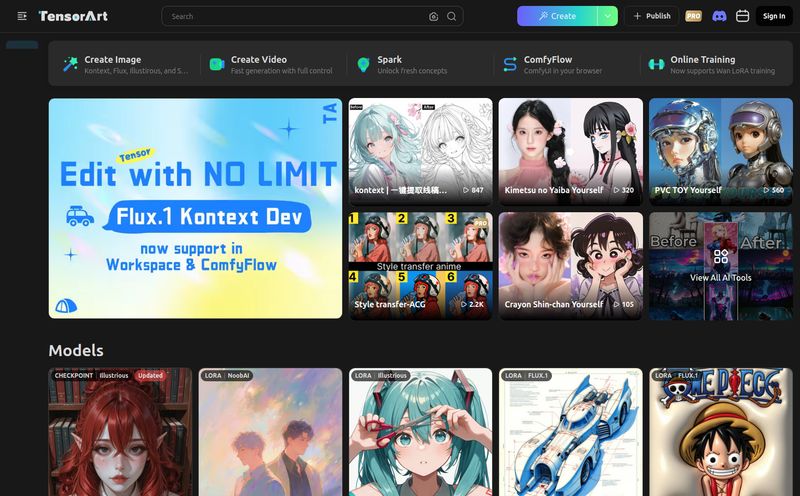Open the Online Training shortcut
This screenshot has height=496, width=800.
[716, 64]
